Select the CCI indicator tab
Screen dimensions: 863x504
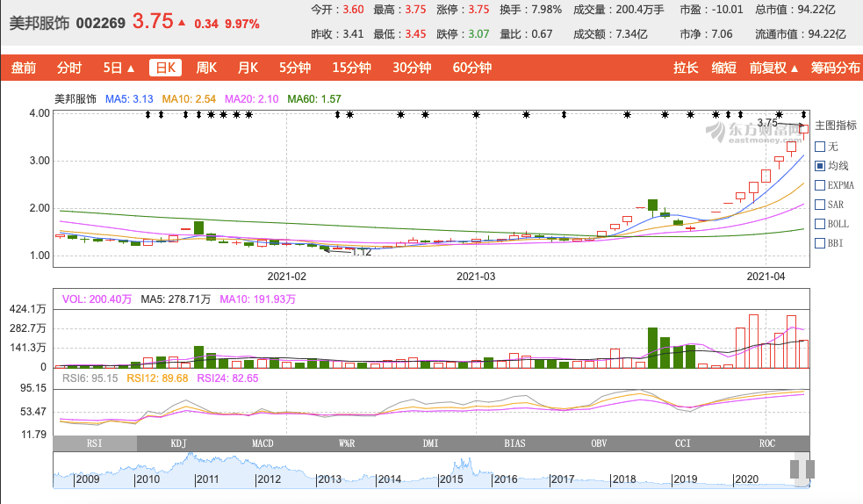pyautogui.click(x=682, y=443)
